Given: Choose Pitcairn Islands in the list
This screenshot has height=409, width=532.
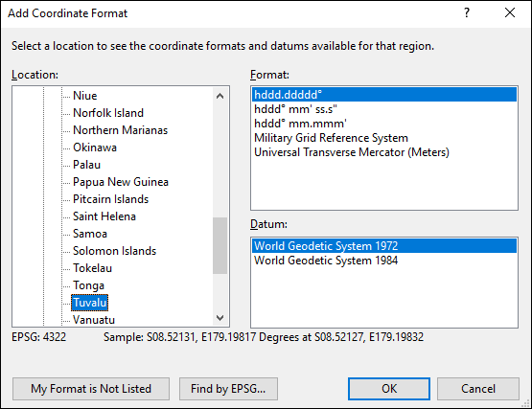Looking at the screenshot, I should click(x=110, y=199).
